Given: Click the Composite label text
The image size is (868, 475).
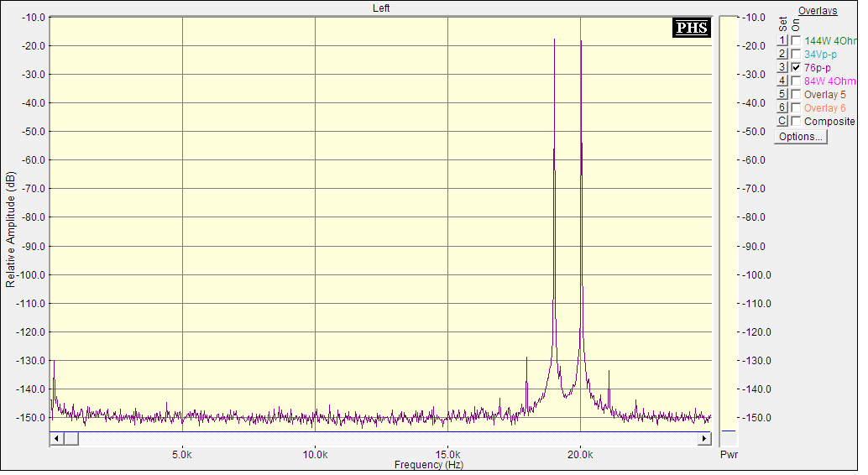Looking at the screenshot, I should [x=829, y=121].
